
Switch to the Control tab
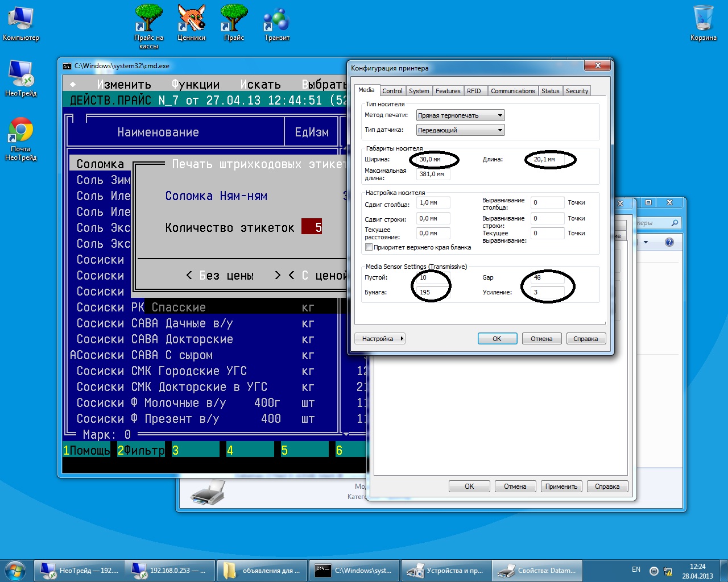(392, 91)
